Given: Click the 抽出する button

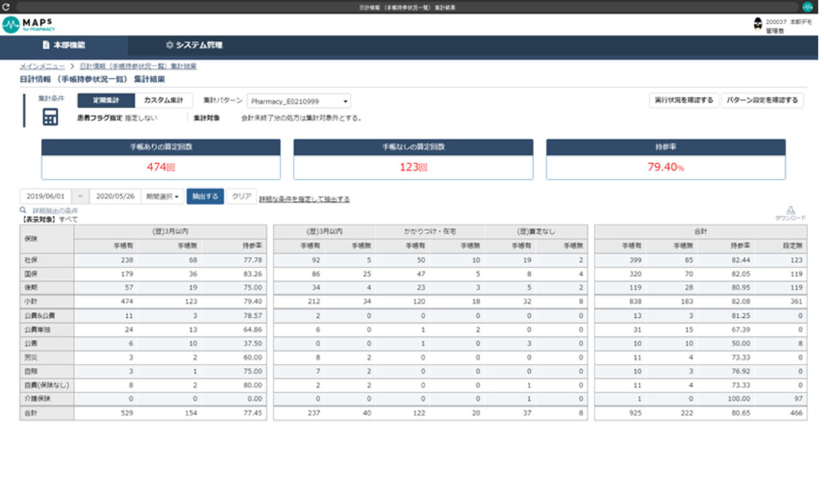Looking at the screenshot, I should click(x=205, y=197).
